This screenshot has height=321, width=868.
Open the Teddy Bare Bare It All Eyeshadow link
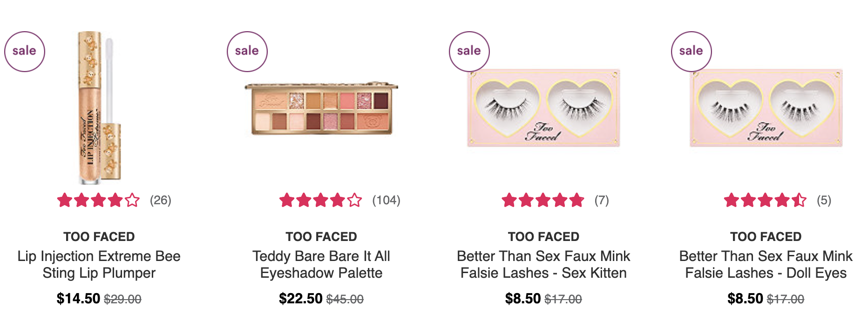(321, 264)
